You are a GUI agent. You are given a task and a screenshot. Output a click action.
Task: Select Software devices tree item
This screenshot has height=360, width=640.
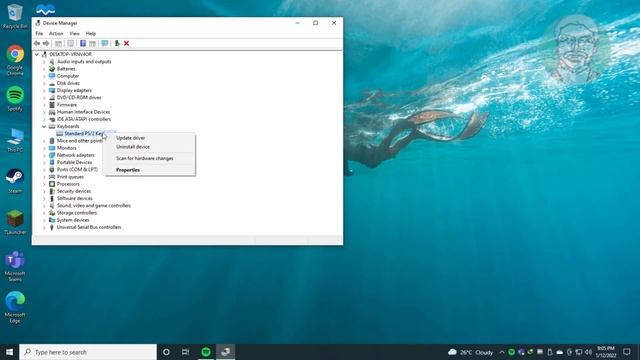[x=74, y=198]
